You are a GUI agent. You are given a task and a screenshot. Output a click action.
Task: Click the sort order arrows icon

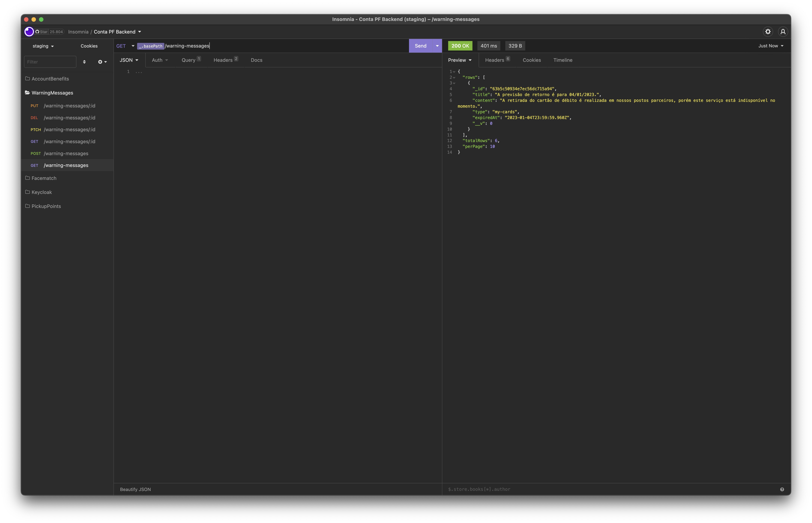tap(84, 62)
